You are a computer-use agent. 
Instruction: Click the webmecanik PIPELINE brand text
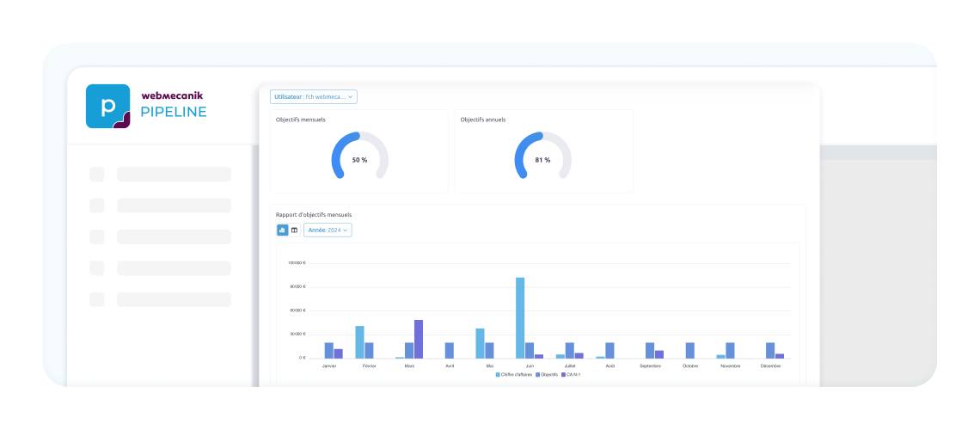click(x=173, y=104)
